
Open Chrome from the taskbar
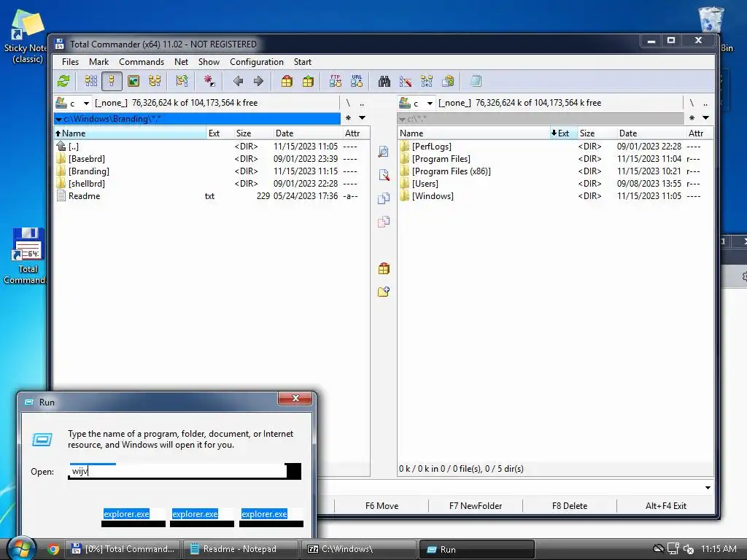click(53, 549)
